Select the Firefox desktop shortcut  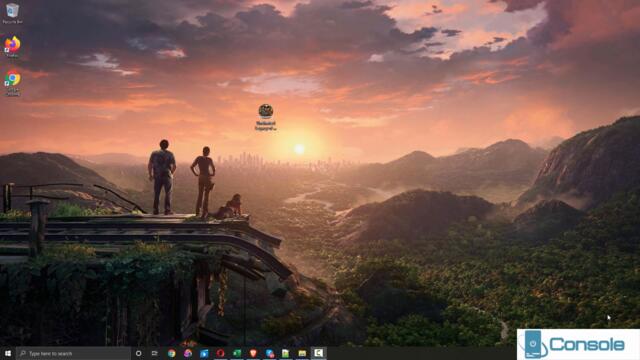point(12,47)
